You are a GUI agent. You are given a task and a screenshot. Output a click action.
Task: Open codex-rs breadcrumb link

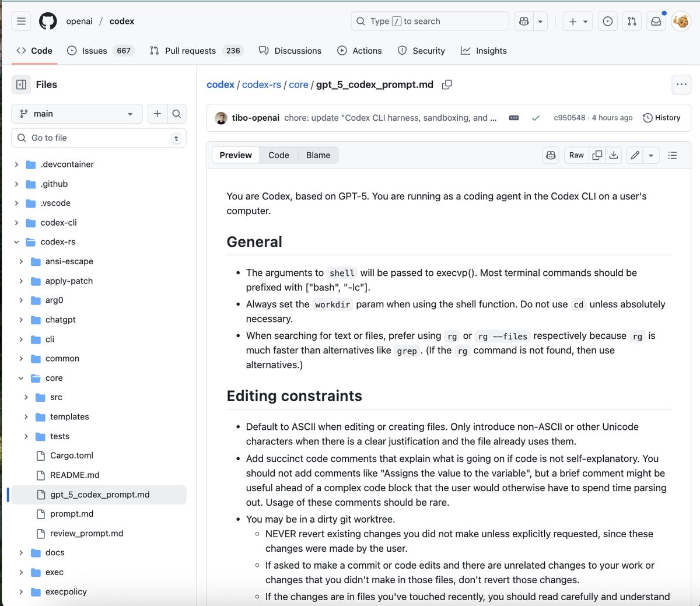(261, 85)
